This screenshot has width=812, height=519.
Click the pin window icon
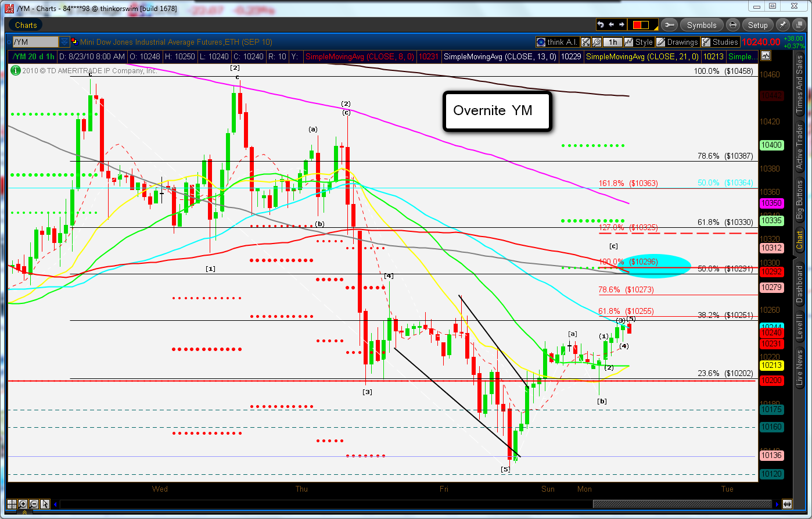[782, 25]
